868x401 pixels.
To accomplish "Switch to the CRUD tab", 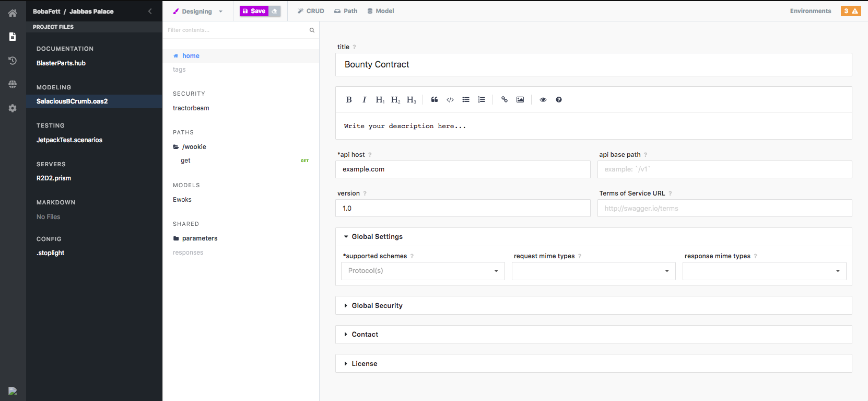I will pyautogui.click(x=311, y=11).
